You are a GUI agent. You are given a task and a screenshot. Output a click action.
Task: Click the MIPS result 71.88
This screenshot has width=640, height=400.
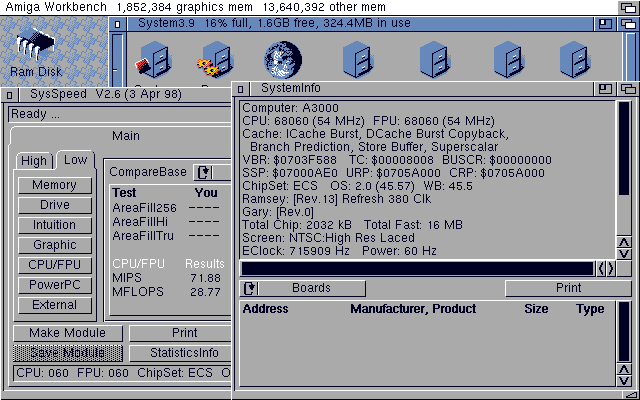205,278
